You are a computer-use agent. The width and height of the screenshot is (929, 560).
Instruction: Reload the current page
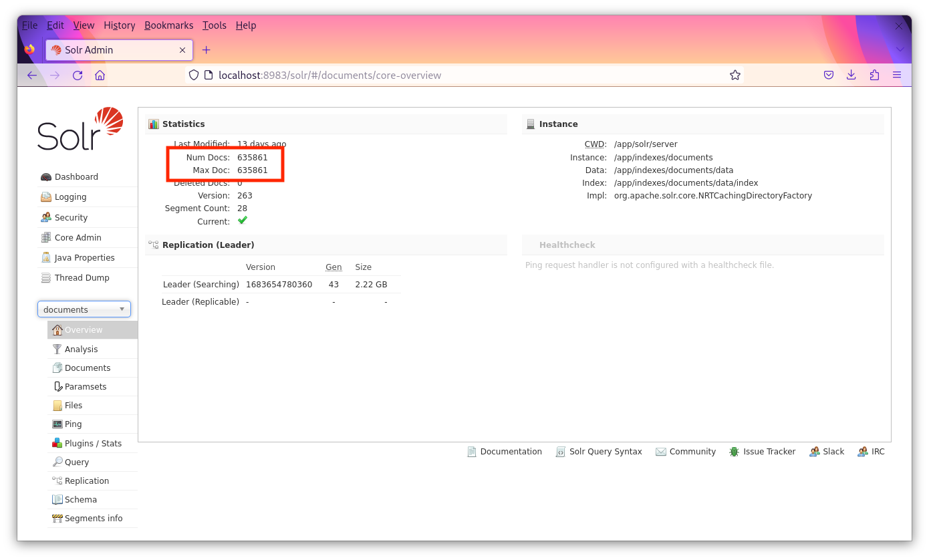(78, 76)
